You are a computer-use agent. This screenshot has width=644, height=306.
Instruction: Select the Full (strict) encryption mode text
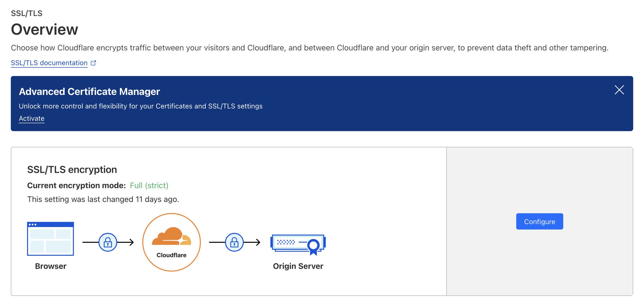tap(149, 185)
